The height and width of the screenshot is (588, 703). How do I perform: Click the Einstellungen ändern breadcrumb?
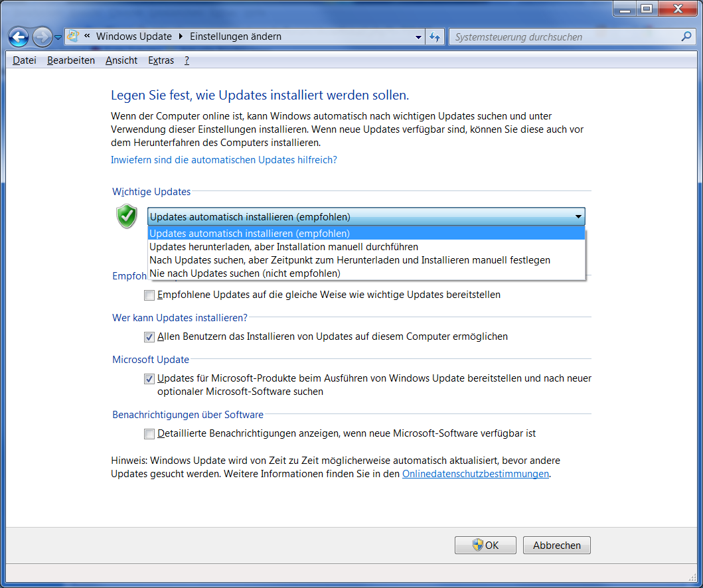pos(236,37)
